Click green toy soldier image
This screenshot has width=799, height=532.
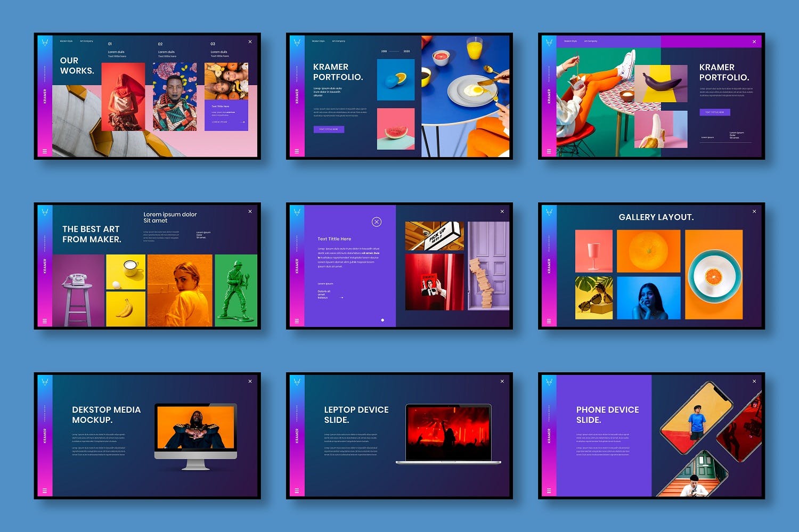pos(236,290)
